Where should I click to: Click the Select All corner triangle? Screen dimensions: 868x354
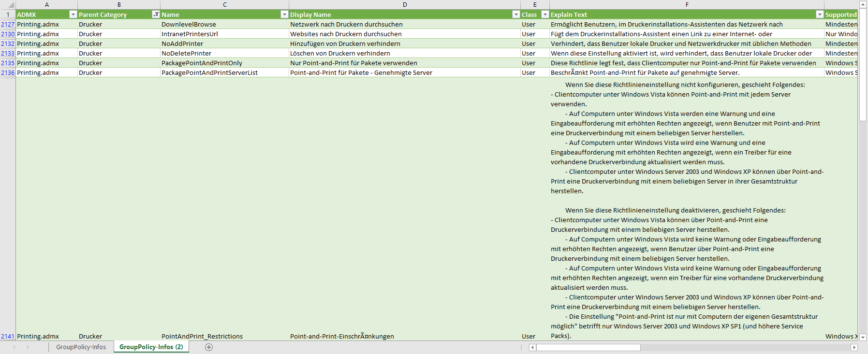pyautogui.click(x=11, y=5)
